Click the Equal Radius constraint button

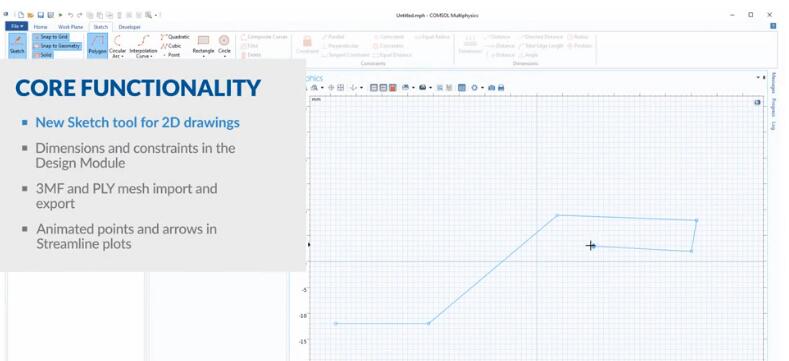pyautogui.click(x=432, y=37)
